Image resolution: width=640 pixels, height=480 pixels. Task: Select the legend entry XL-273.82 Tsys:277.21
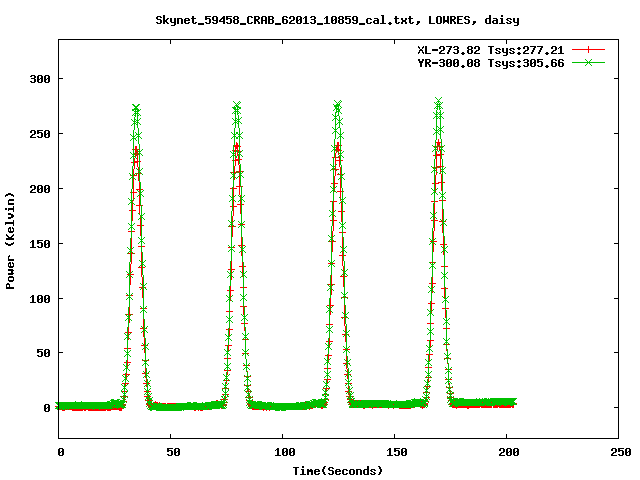pos(491,50)
